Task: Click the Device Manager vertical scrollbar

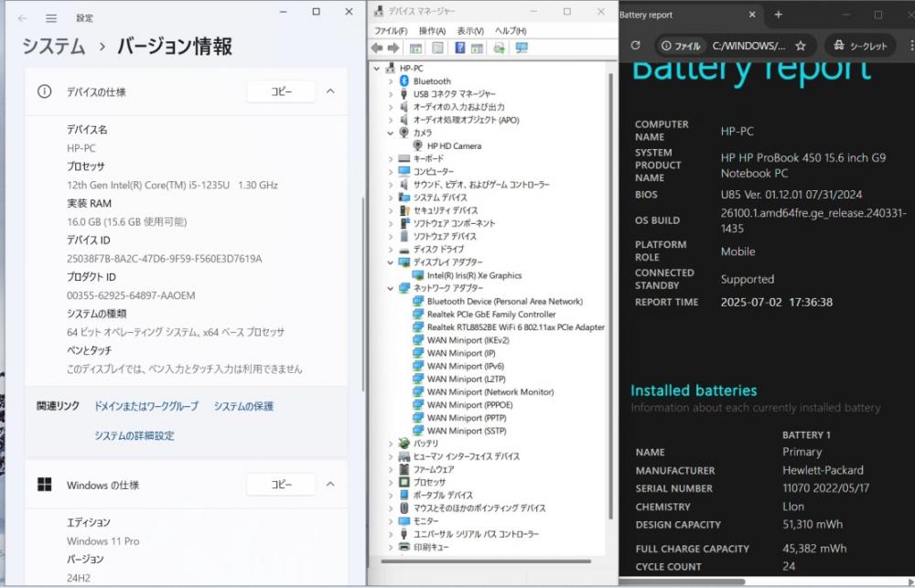Action: tap(611, 296)
